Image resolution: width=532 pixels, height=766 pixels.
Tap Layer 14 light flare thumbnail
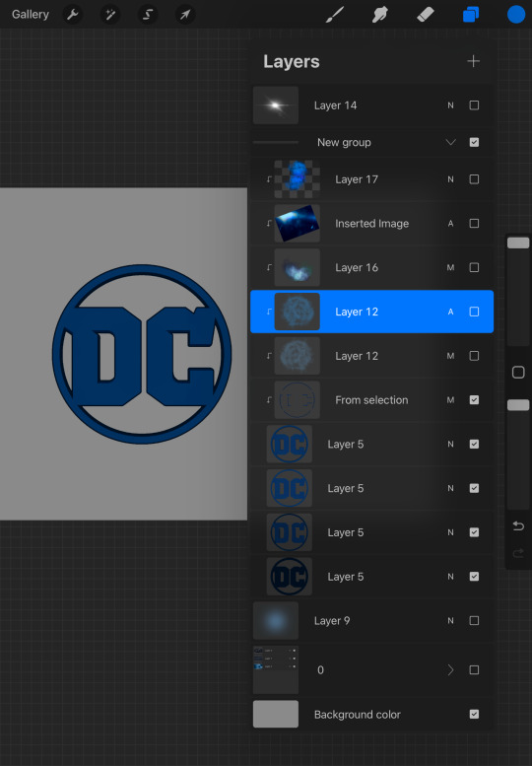point(276,105)
